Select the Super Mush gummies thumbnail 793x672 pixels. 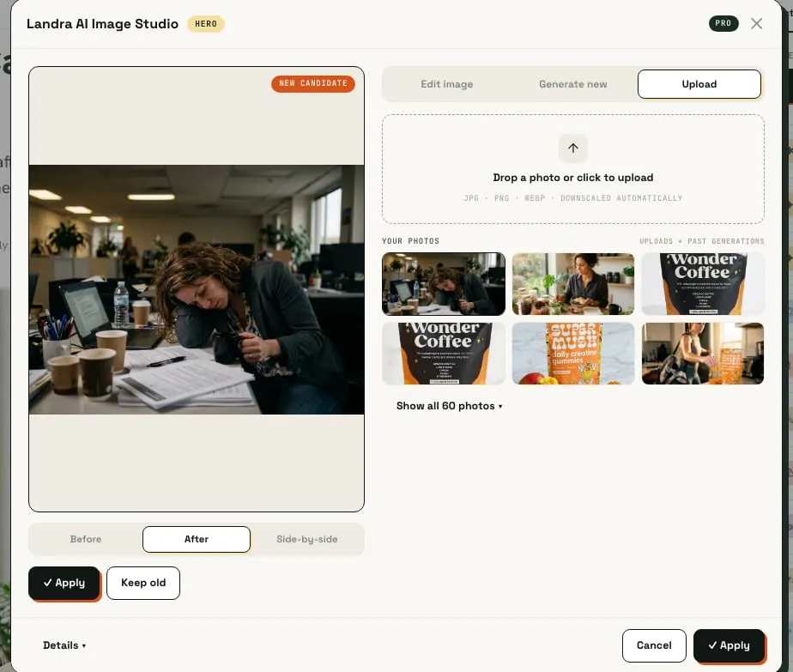pos(573,354)
